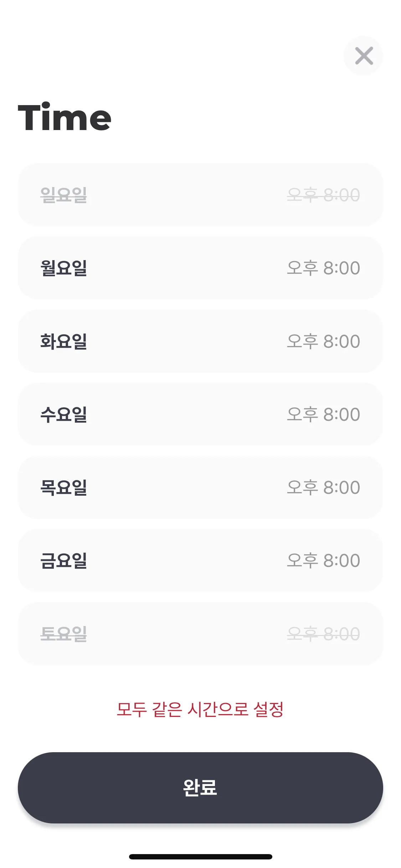Click 모두 같은 시간으로 설정 link

pos(200,709)
